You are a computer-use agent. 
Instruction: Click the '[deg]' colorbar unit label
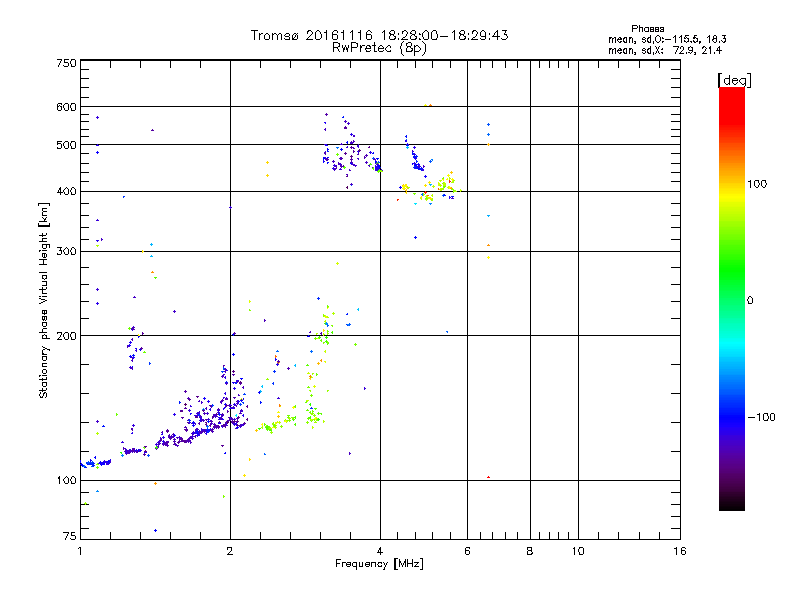(734, 81)
